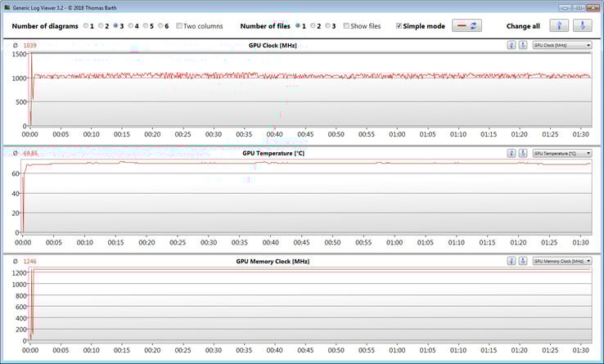Click up arrow beside GPU Temperature selector

tap(512, 153)
